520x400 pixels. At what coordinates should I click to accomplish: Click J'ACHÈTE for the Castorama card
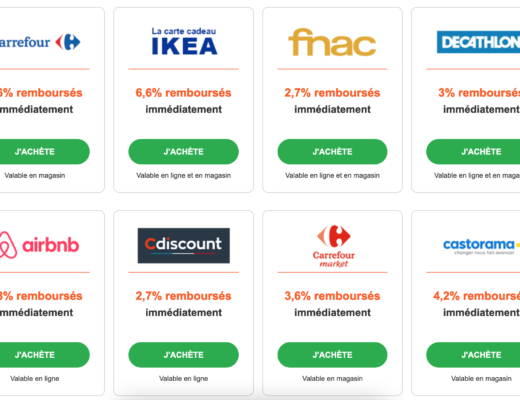click(x=473, y=355)
